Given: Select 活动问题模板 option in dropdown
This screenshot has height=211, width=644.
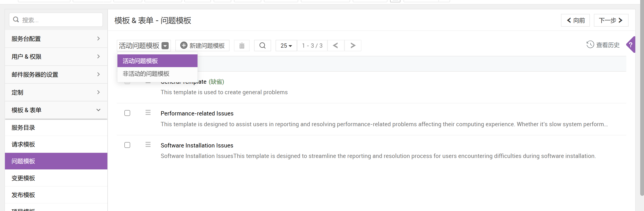Looking at the screenshot, I should 140,61.
